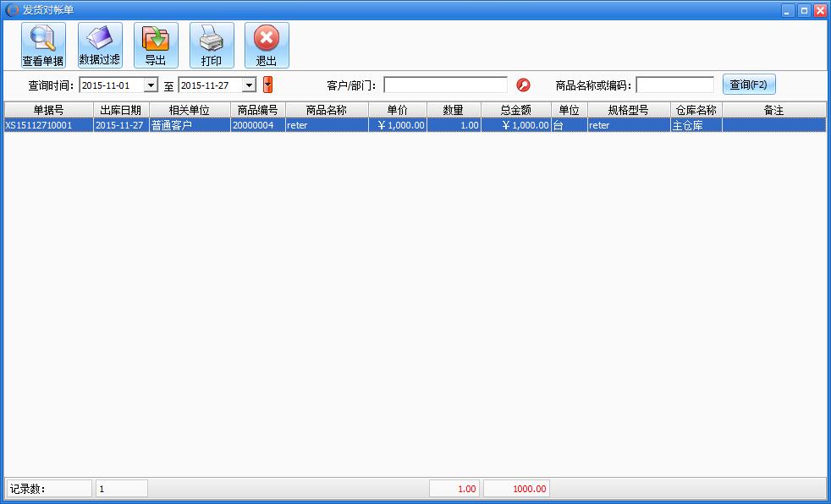This screenshot has height=504, width=831.
Task: Click the 仓库名称 column header
Action: (x=696, y=110)
